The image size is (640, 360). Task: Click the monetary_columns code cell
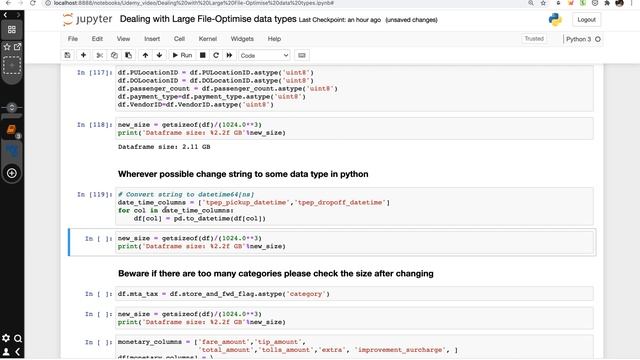point(354,347)
